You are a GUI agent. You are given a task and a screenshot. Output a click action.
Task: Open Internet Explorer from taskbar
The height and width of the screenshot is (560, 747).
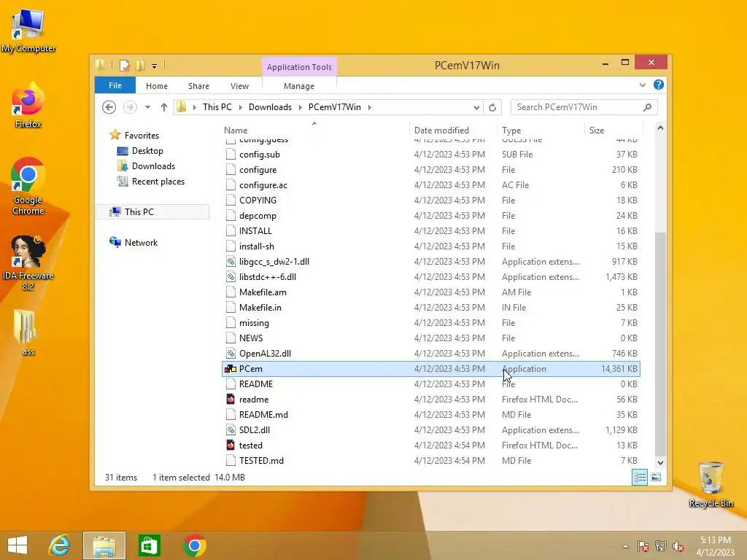tap(60, 545)
